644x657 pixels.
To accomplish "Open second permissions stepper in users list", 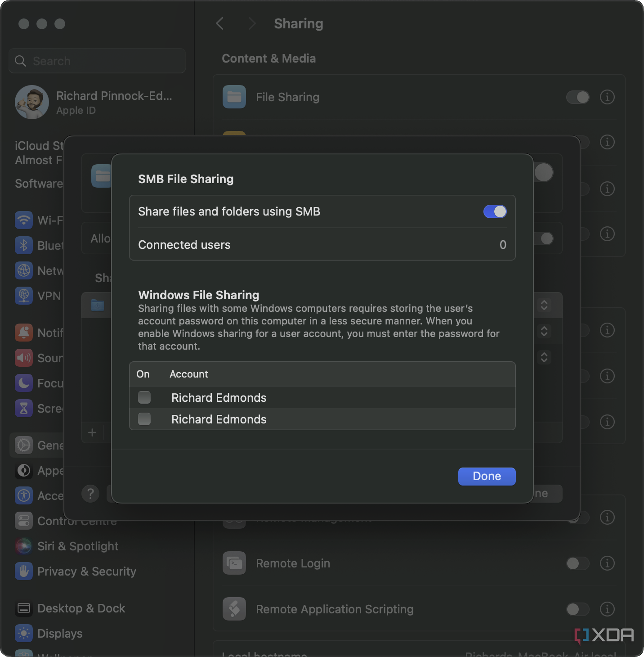I will tap(544, 331).
